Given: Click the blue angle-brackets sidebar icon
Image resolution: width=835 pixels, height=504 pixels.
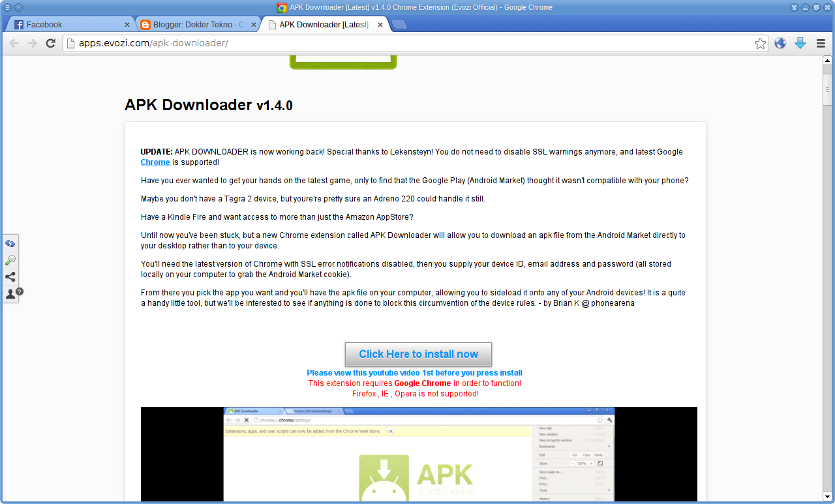Looking at the screenshot, I should coord(10,243).
